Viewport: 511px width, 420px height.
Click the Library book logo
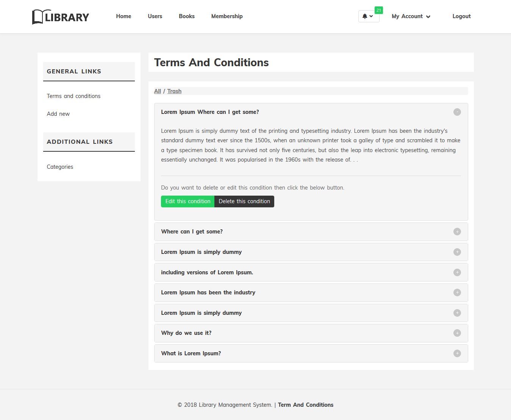[61, 17]
